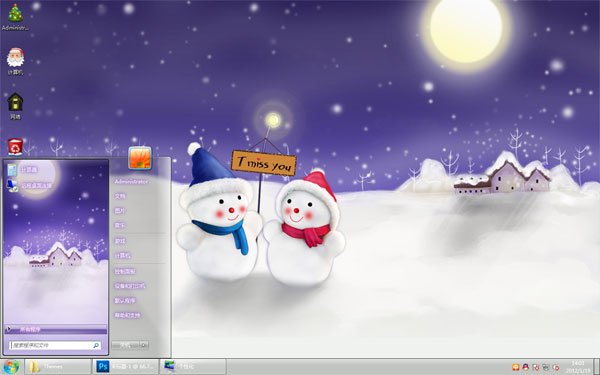Click the magnifier icon in Start search box
600x375 pixels.
(x=96, y=345)
